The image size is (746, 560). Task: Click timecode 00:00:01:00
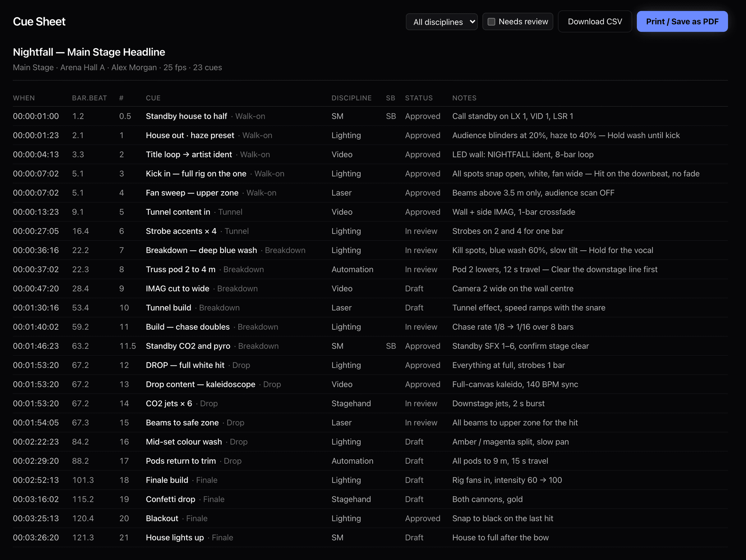pos(36,116)
